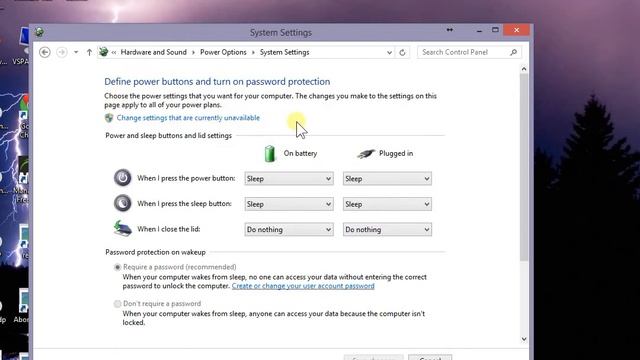Click the sleep button moon icon

122,203
